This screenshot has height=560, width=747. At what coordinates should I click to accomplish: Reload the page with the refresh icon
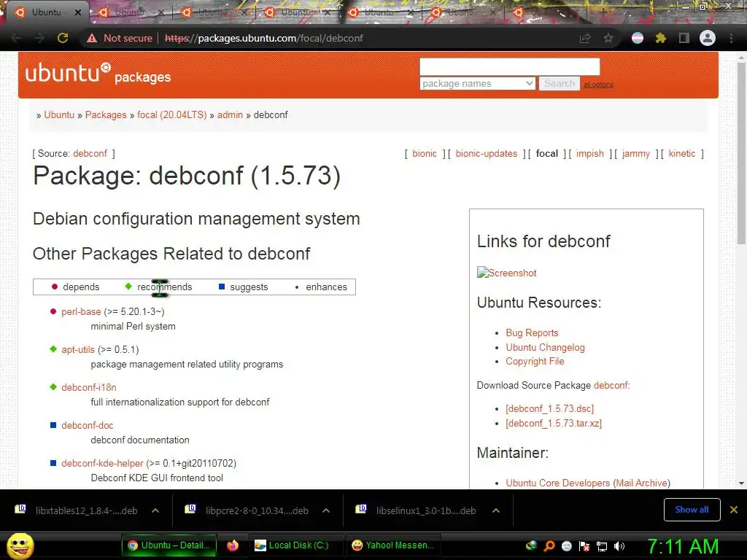63,38
